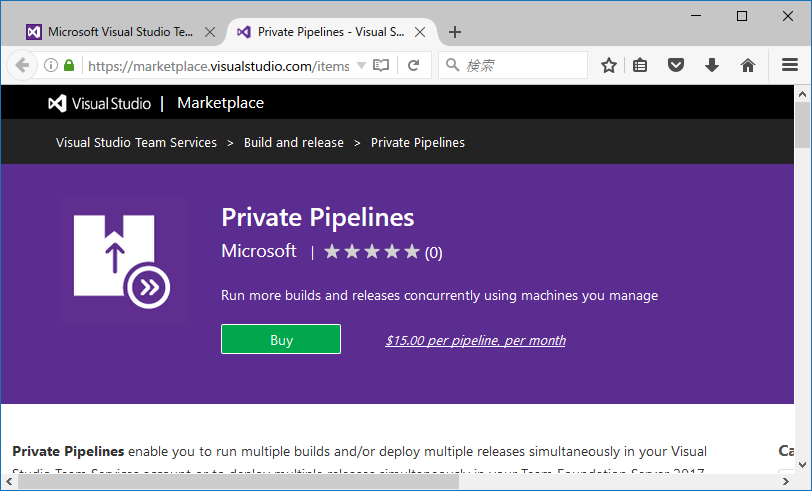Click vertical scrollbar up arrow
Image resolution: width=812 pixels, height=491 pixels.
(x=802, y=94)
